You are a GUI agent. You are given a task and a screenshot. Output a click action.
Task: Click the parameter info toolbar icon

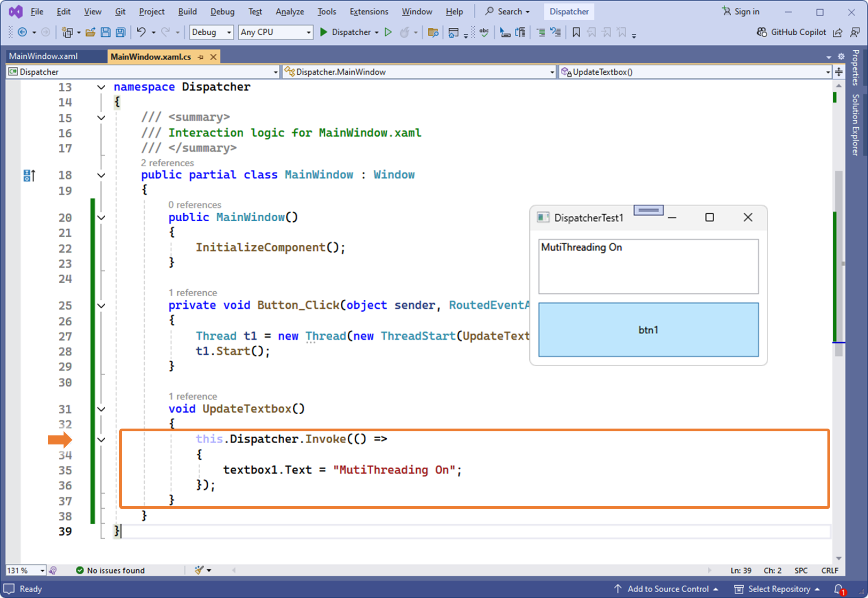tap(520, 33)
